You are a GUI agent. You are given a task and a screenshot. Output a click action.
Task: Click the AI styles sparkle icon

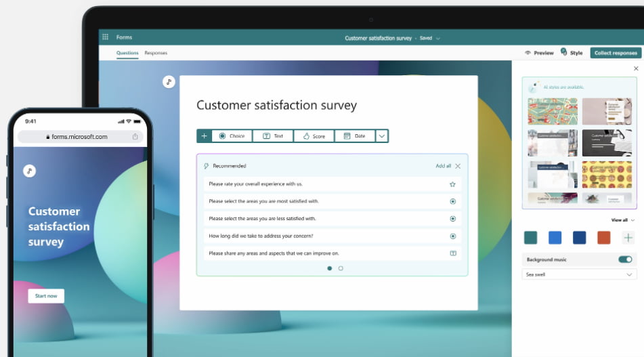click(x=534, y=87)
